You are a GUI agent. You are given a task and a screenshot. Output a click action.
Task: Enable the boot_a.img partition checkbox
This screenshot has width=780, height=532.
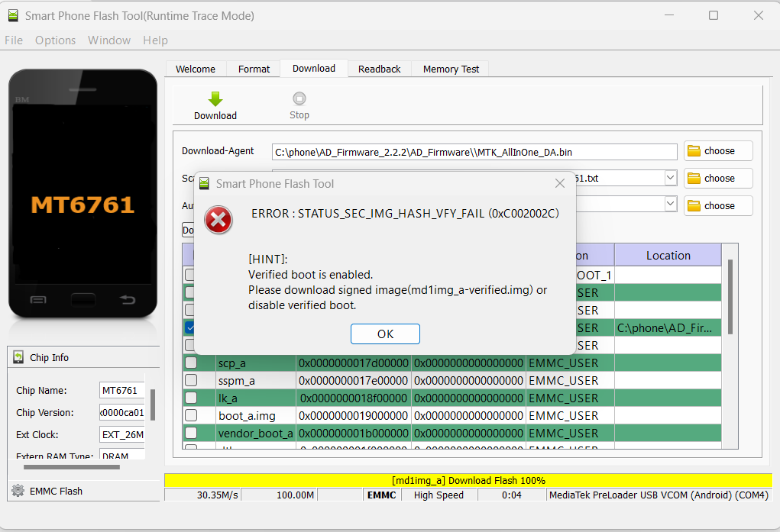pyautogui.click(x=191, y=415)
